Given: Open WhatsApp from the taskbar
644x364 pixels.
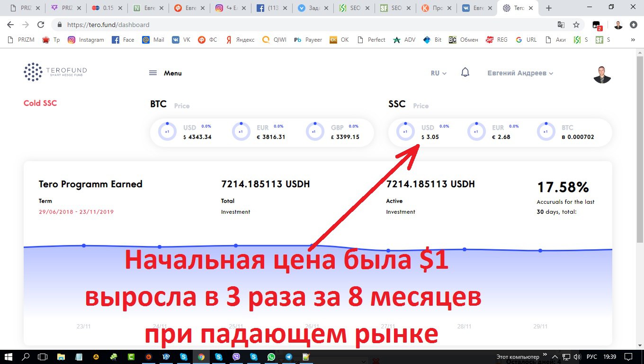Looking at the screenshot, I should coord(271,357).
